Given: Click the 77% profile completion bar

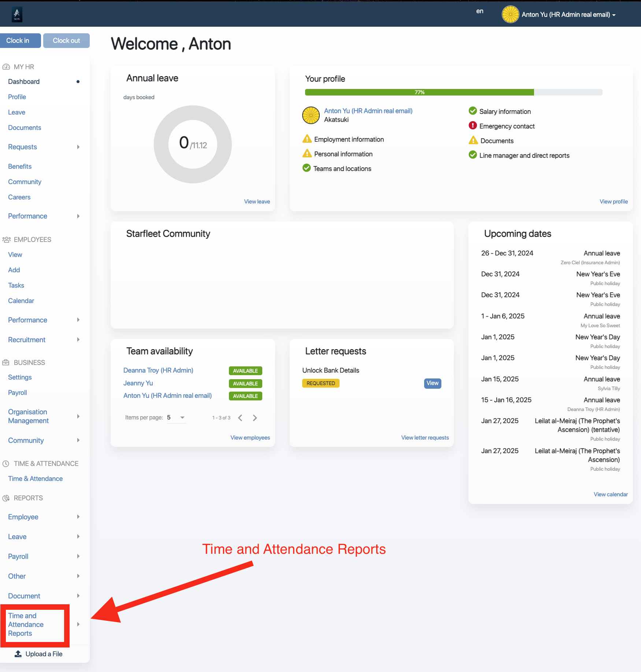Looking at the screenshot, I should pyautogui.click(x=419, y=92).
